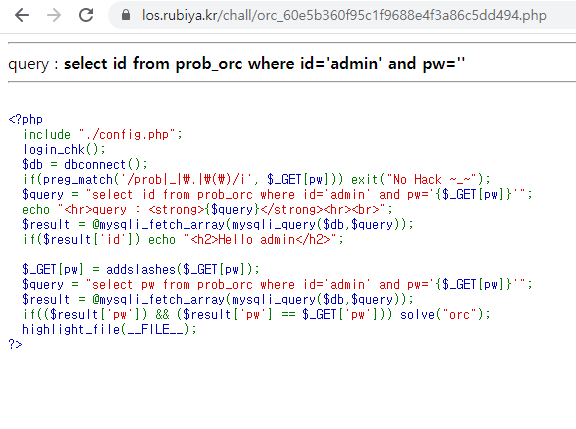Click the solve("orc") line

click(x=257, y=314)
